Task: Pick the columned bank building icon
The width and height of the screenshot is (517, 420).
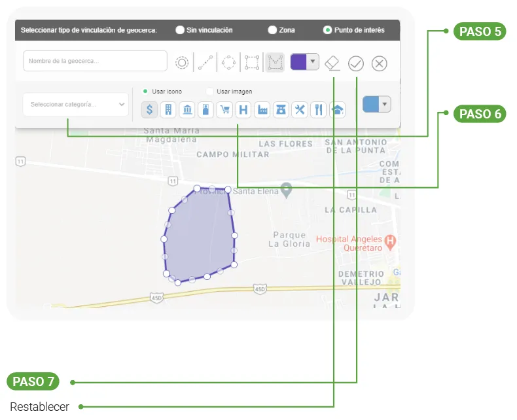Action: tap(187, 109)
